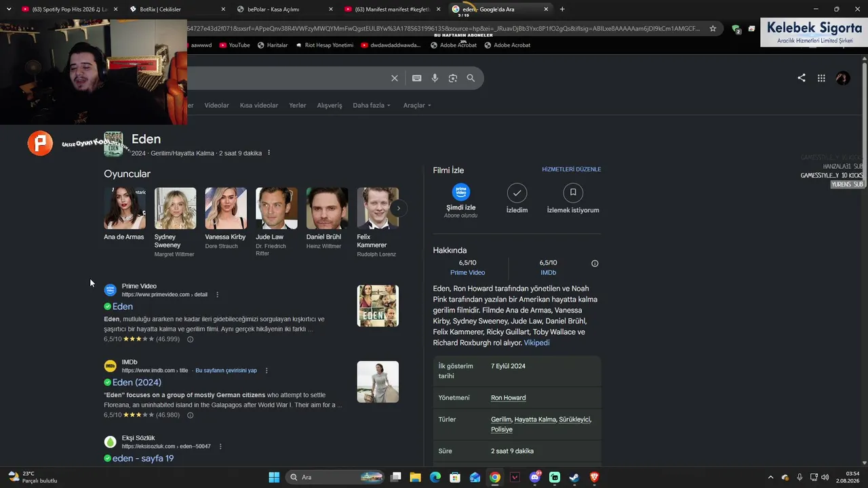Screen dimensions: 868x488
Task: Open Steam from the taskbar
Action: click(574, 477)
